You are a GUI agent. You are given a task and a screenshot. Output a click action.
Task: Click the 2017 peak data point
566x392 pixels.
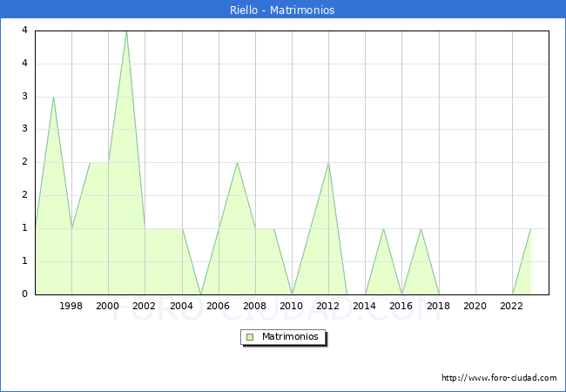pyautogui.click(x=421, y=228)
